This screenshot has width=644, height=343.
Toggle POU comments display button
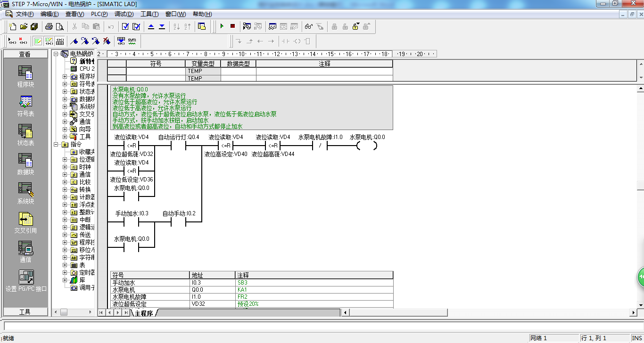(x=38, y=41)
